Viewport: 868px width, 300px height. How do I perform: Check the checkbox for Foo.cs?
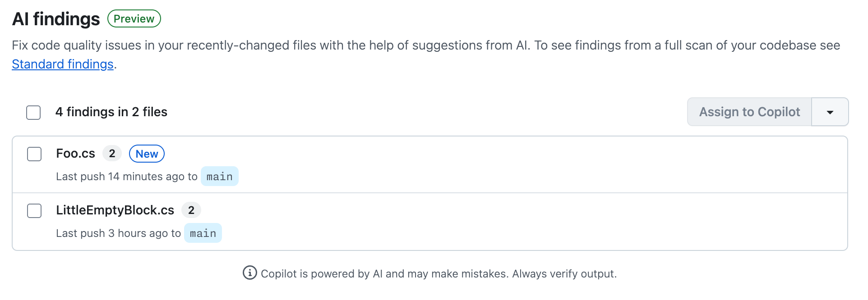pos(34,154)
